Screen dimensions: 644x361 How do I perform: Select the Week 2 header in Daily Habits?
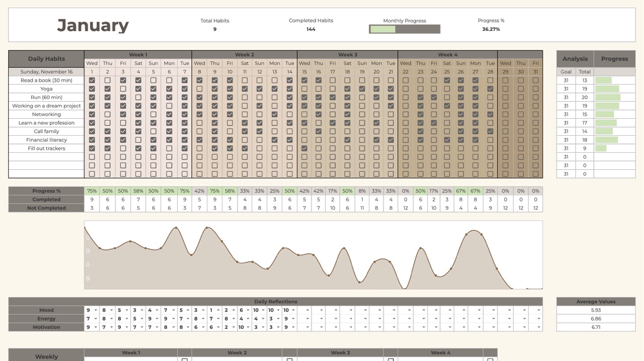(245, 55)
